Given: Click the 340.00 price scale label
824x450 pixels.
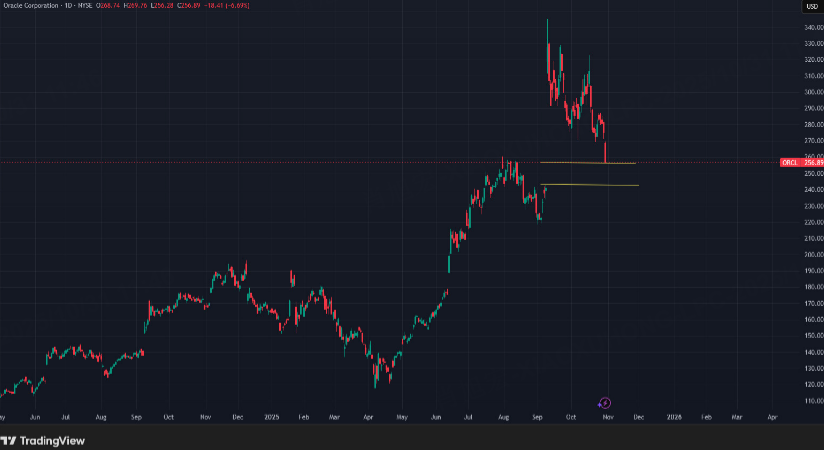Looking at the screenshot, I should 812,27.
